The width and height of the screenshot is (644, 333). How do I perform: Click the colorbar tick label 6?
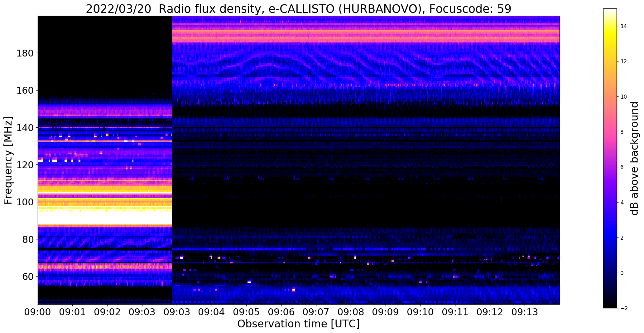622,167
